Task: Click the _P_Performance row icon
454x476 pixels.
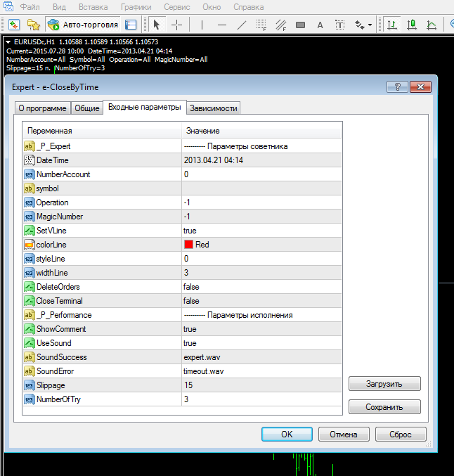Action: pyautogui.click(x=30, y=315)
